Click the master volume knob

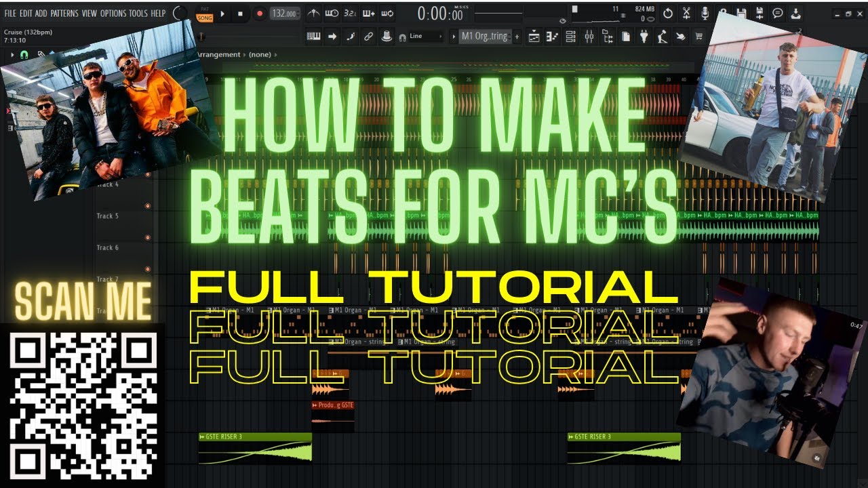pyautogui.click(x=180, y=13)
